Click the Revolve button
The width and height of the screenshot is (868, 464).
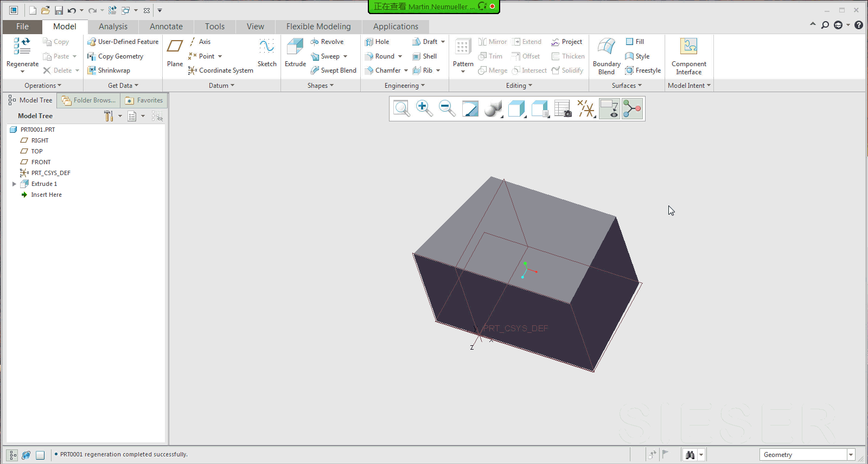[x=327, y=42]
